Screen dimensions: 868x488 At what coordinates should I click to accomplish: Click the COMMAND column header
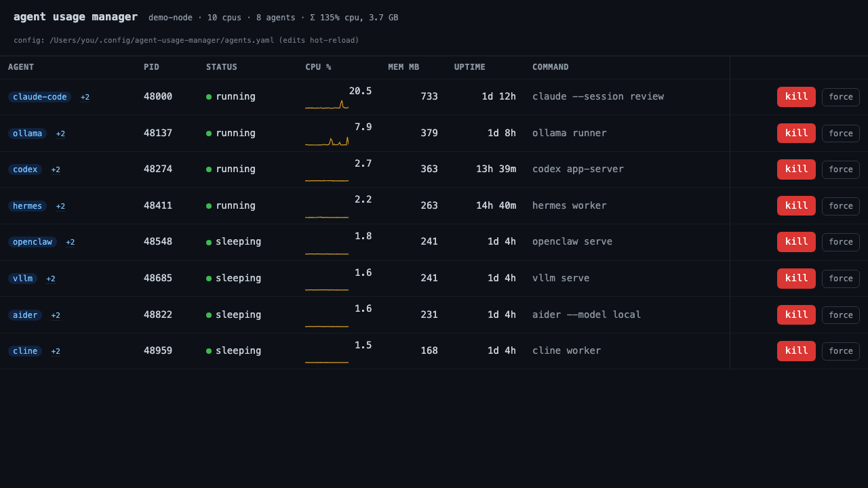551,67
